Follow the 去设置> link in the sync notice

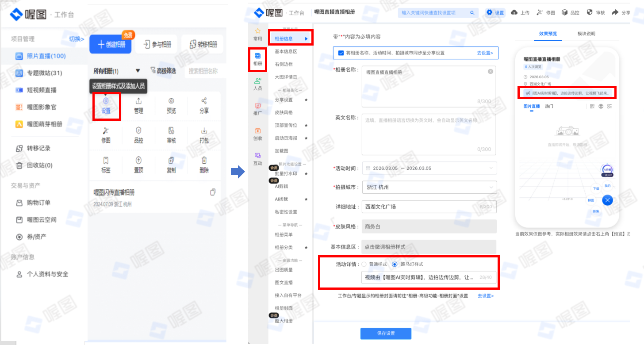485,53
